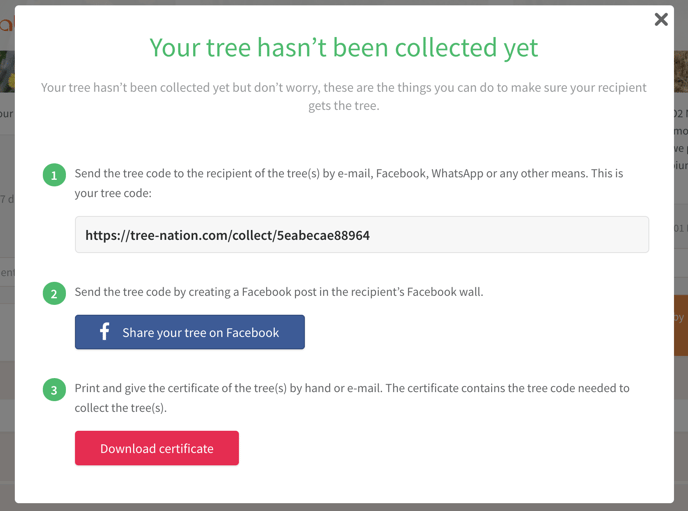Click the dimmed backdrop below the modal

coord(344,507)
